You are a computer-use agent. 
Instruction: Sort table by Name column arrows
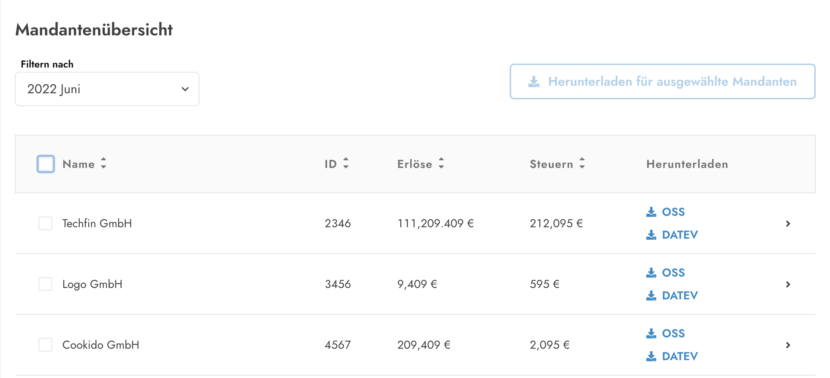coord(103,164)
